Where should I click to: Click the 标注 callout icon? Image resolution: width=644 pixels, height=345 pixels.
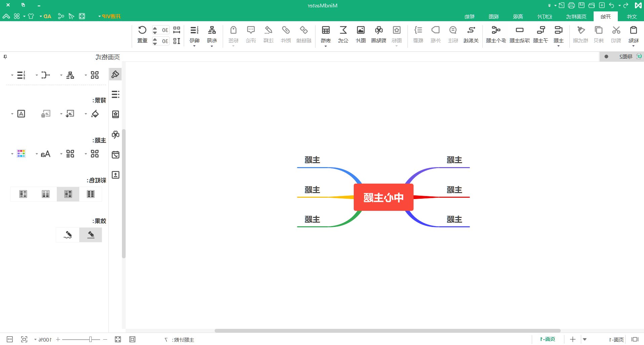coord(453,30)
